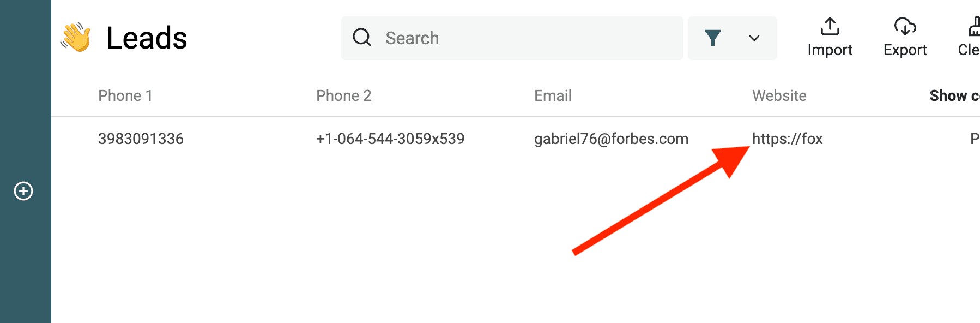Click the Import upload arrow icon
980x323 pixels.
pos(830,26)
